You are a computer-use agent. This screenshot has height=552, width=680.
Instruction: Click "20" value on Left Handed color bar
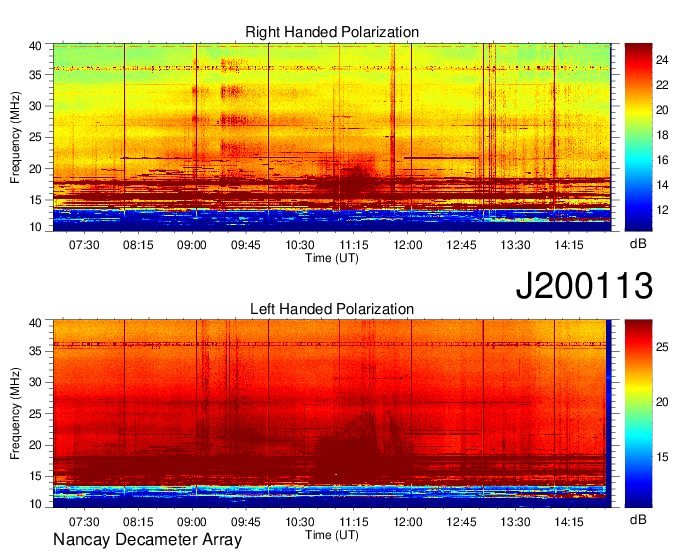(662, 402)
